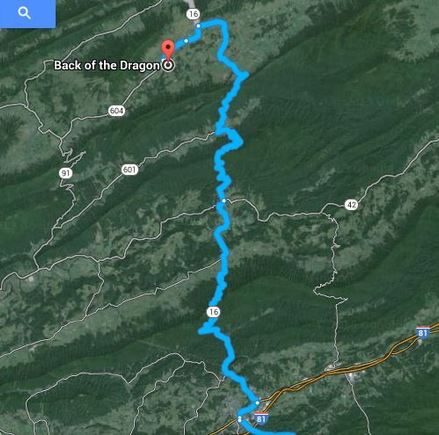Select the red destination pin

168,50
